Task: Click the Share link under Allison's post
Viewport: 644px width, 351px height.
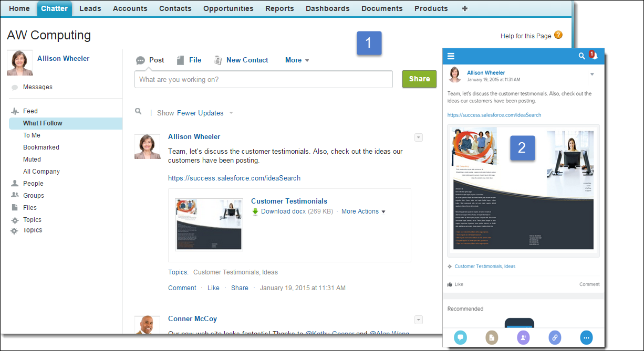Action: (240, 288)
